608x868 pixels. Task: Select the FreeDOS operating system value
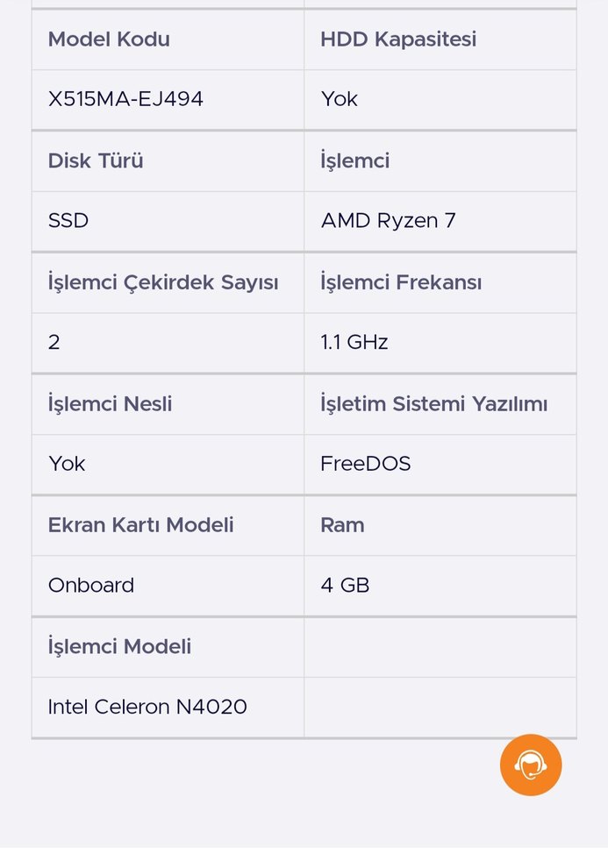click(x=365, y=464)
